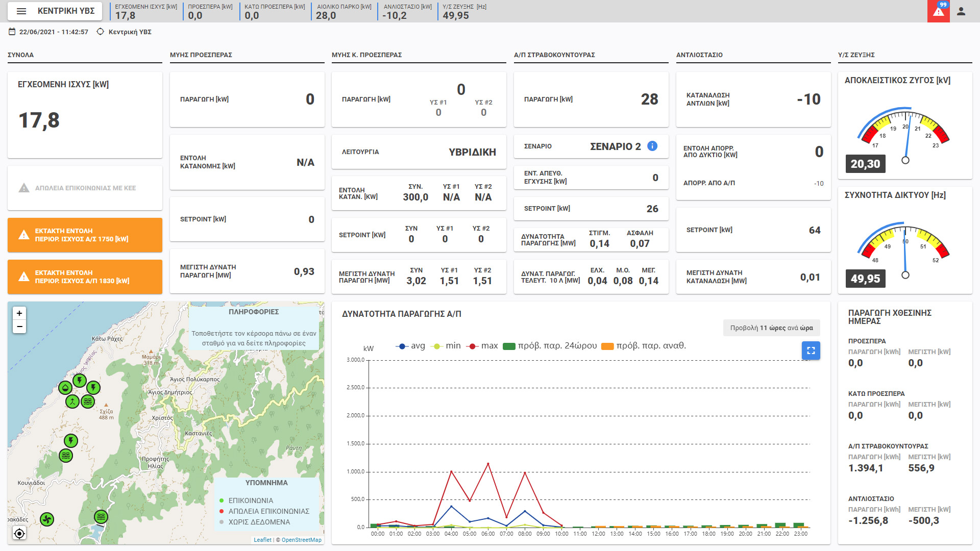Toggle the avg series in chart legend
Viewport: 980px width, 551px height.
point(410,346)
